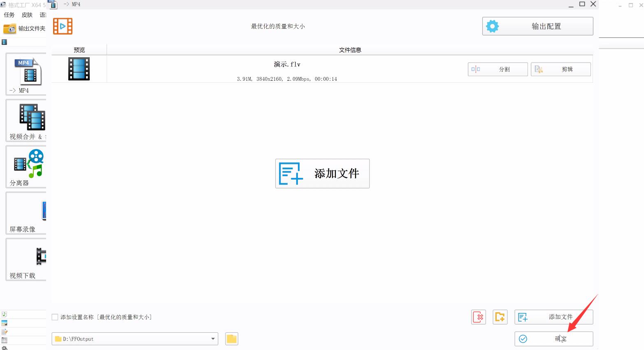Click the large center 添加文件 button
Viewport: 644px width, 350px height.
point(322,173)
